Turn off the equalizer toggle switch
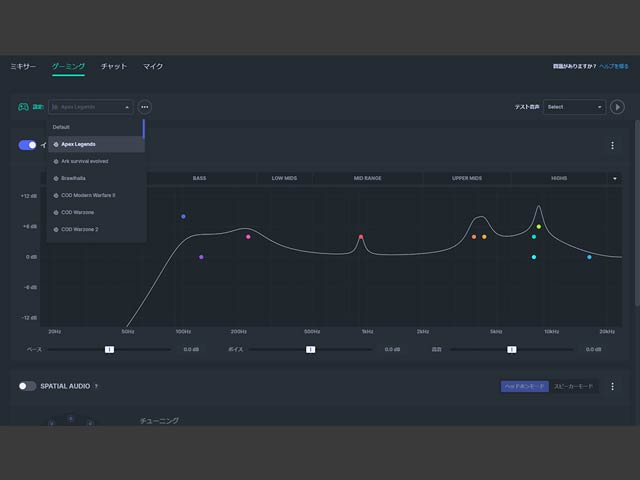Viewport: 640px width, 480px height. click(x=27, y=145)
